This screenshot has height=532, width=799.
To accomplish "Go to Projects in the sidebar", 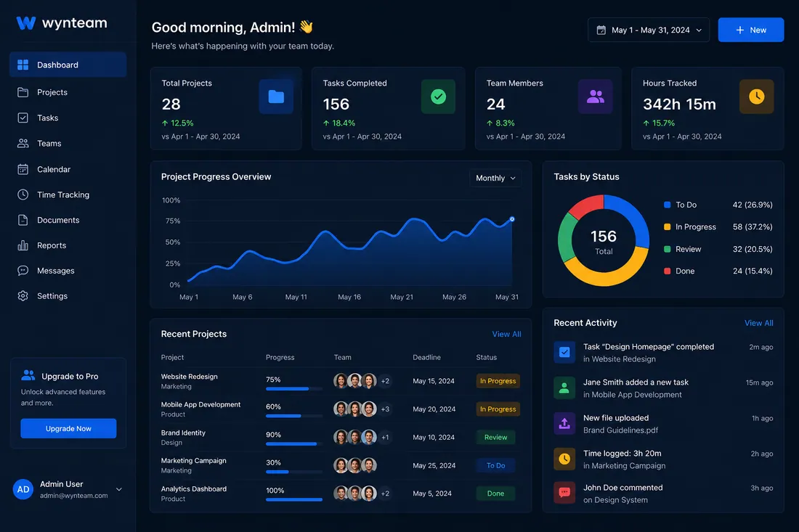I will pyautogui.click(x=68, y=92).
